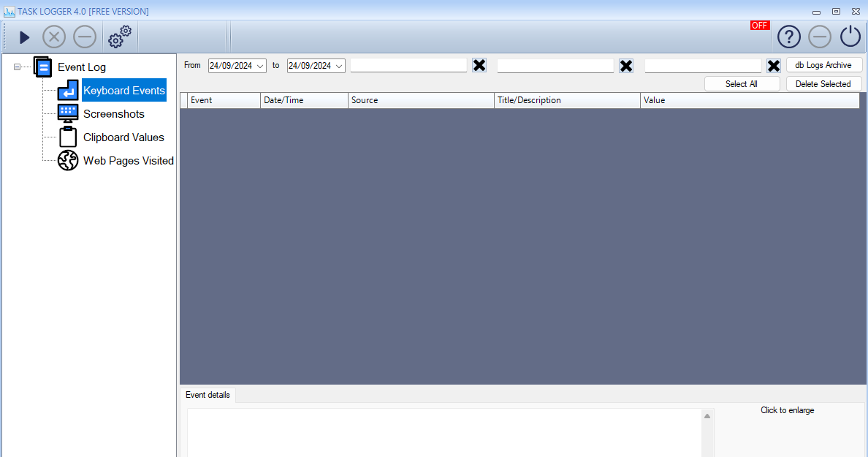The height and width of the screenshot is (457, 868).
Task: Click the event details scrollbar up arrow
Action: coord(707,416)
